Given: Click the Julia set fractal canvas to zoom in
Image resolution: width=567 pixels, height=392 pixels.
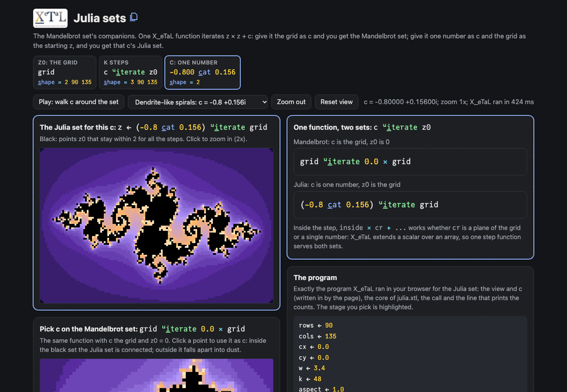Looking at the screenshot, I should tap(157, 225).
